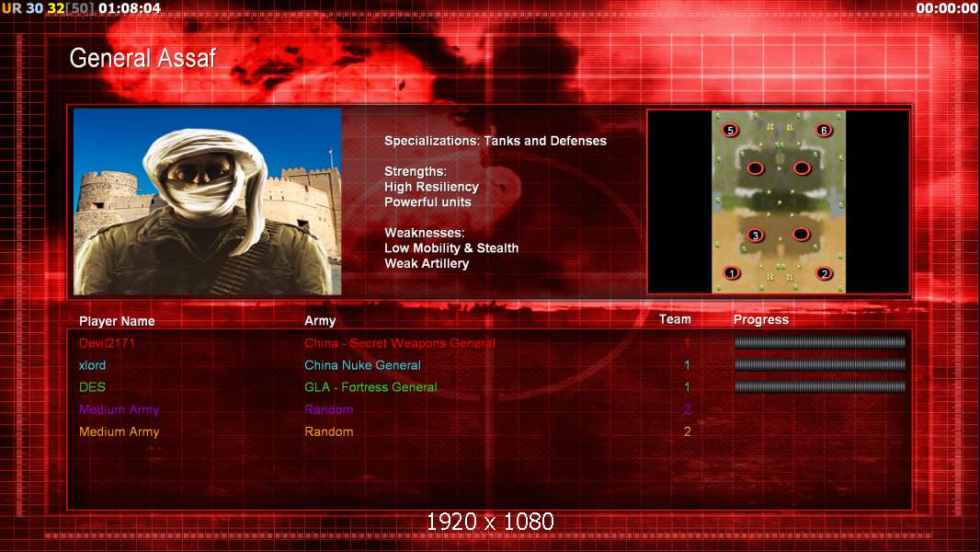Click the "Army" column header
The height and width of the screenshot is (552, 980).
[320, 321]
